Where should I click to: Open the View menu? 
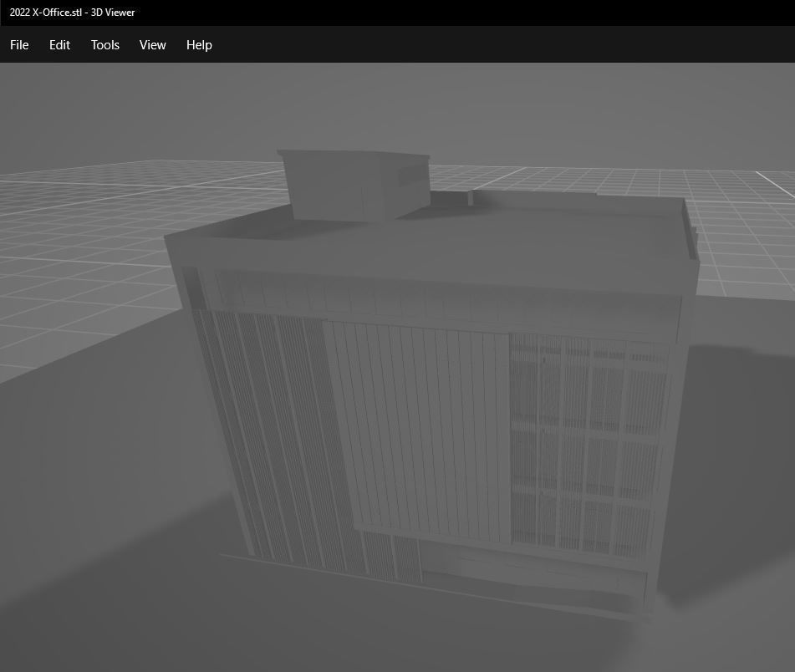pyautogui.click(x=153, y=45)
